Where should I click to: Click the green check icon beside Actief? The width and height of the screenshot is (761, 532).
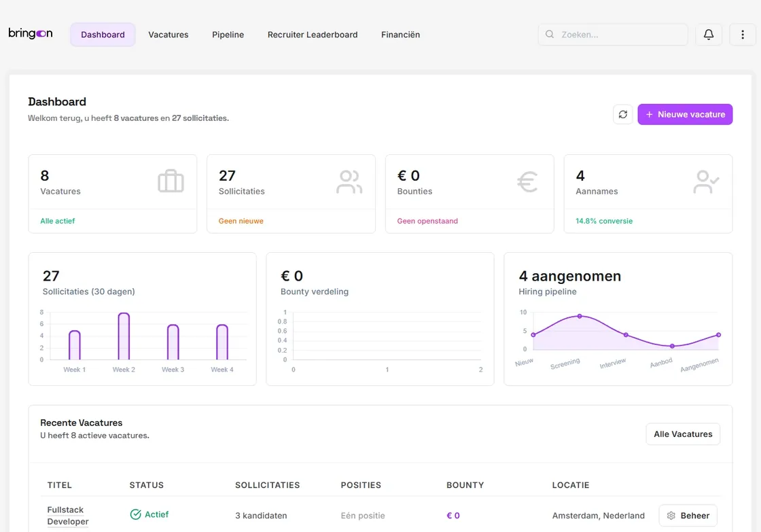pos(135,514)
